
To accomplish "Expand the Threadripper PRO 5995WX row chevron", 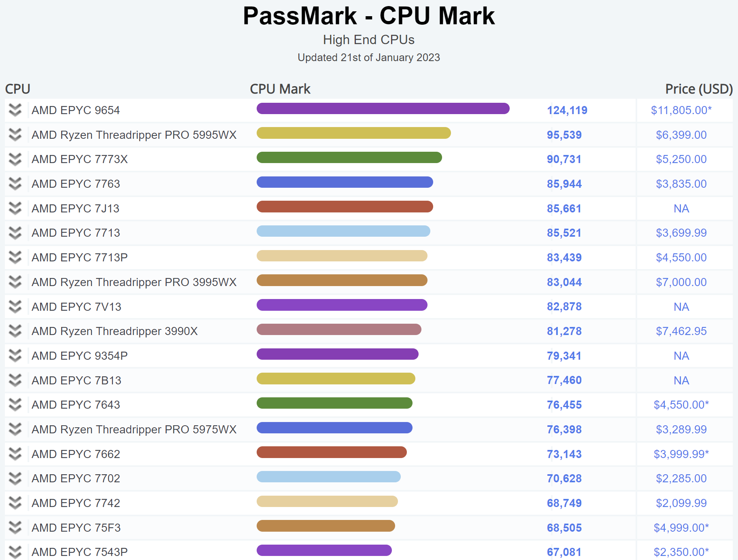I will point(15,135).
